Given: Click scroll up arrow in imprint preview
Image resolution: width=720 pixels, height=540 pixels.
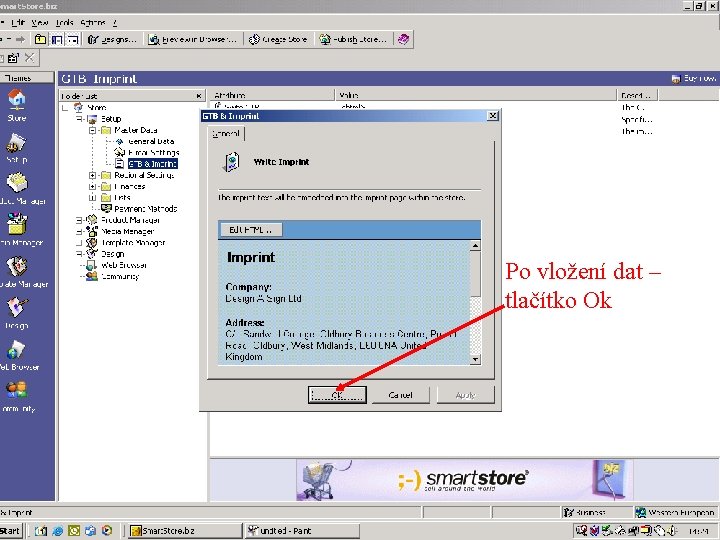Looking at the screenshot, I should [475, 246].
